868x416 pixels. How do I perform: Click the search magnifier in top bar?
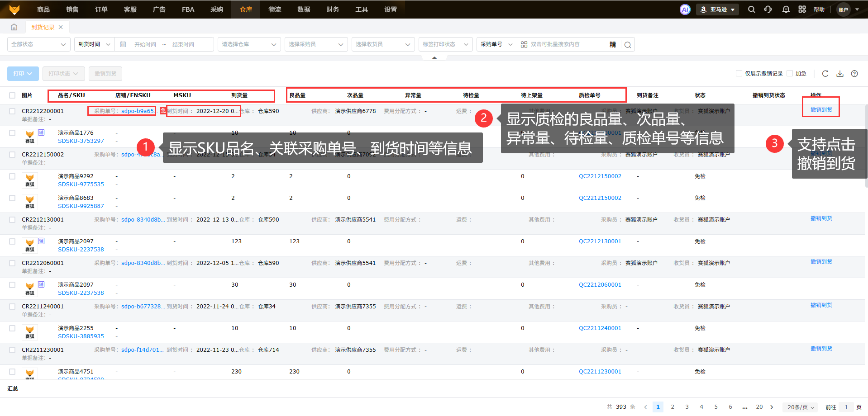751,9
